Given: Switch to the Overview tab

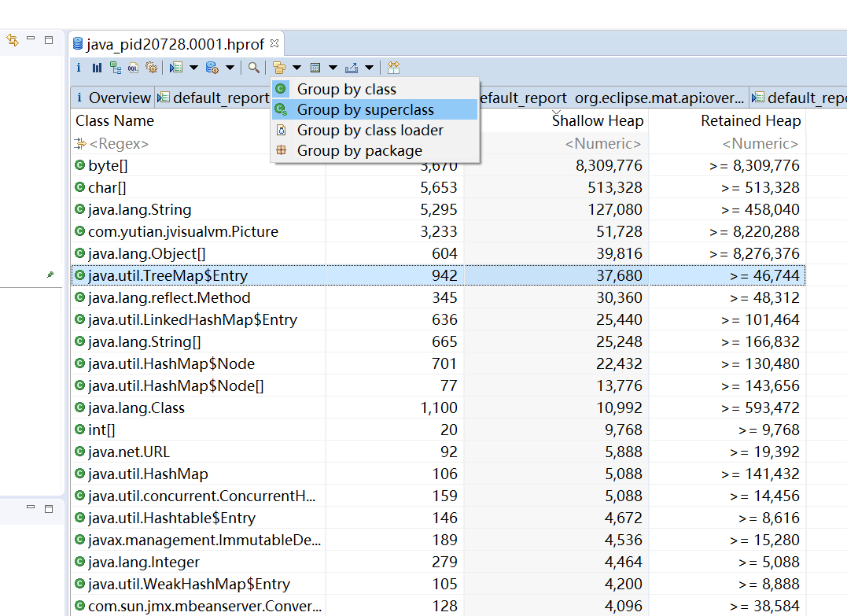Looking at the screenshot, I should click(x=113, y=98).
